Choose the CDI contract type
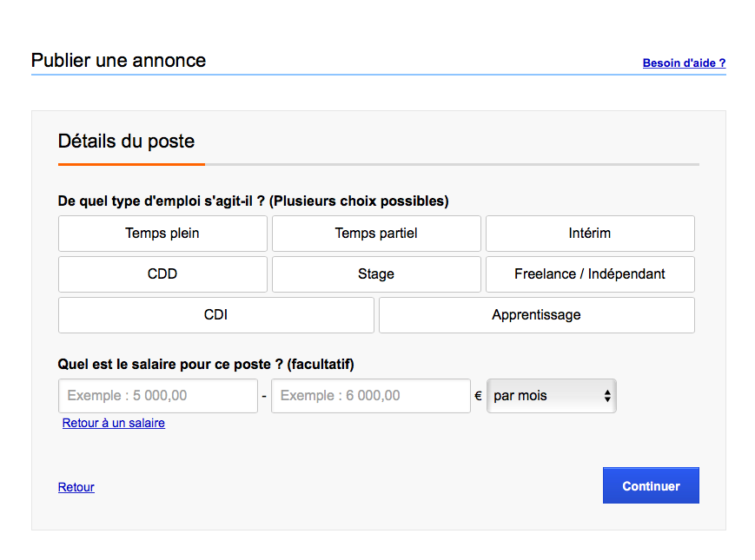 point(216,315)
